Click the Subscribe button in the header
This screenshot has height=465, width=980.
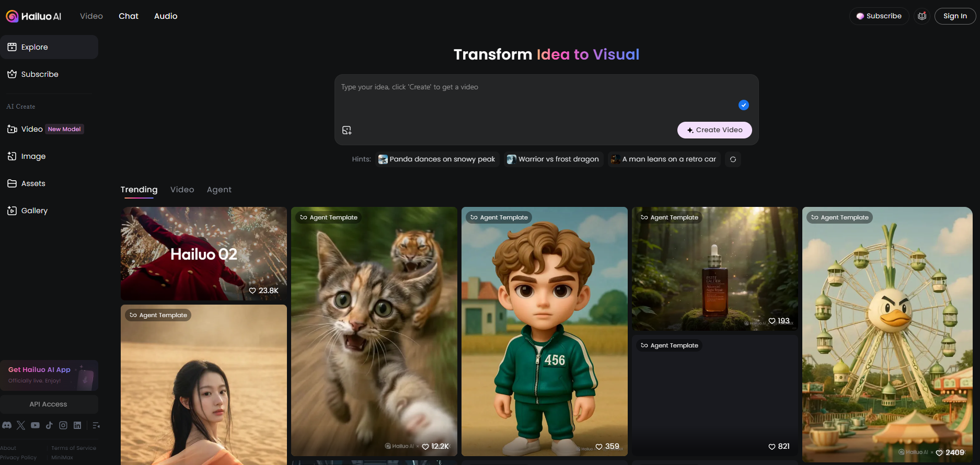click(x=879, y=16)
